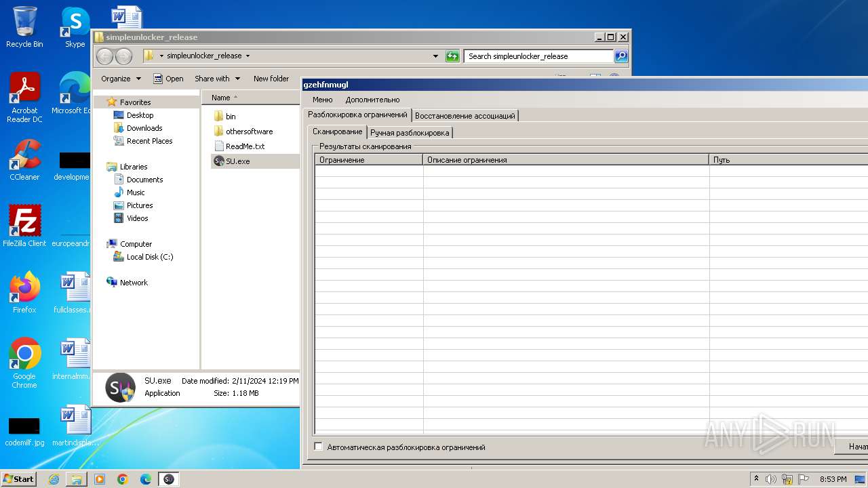
Task: Select SU.exe file in Explorer
Action: 255,161
